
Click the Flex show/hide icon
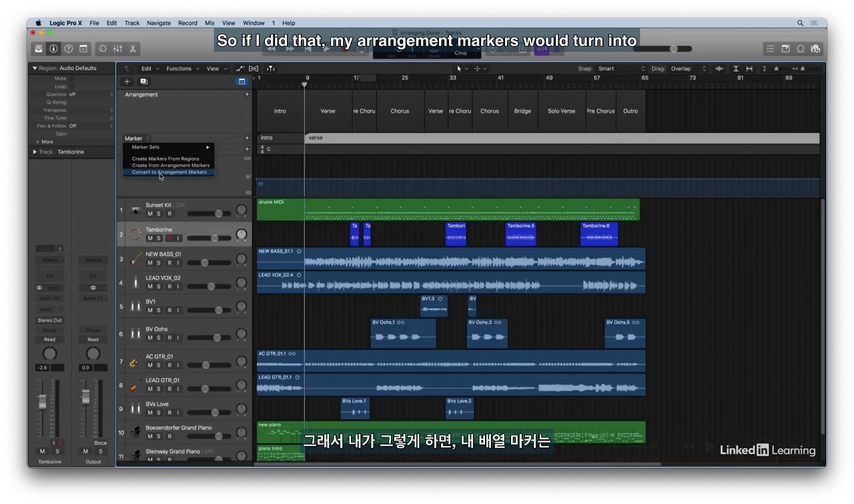click(254, 69)
